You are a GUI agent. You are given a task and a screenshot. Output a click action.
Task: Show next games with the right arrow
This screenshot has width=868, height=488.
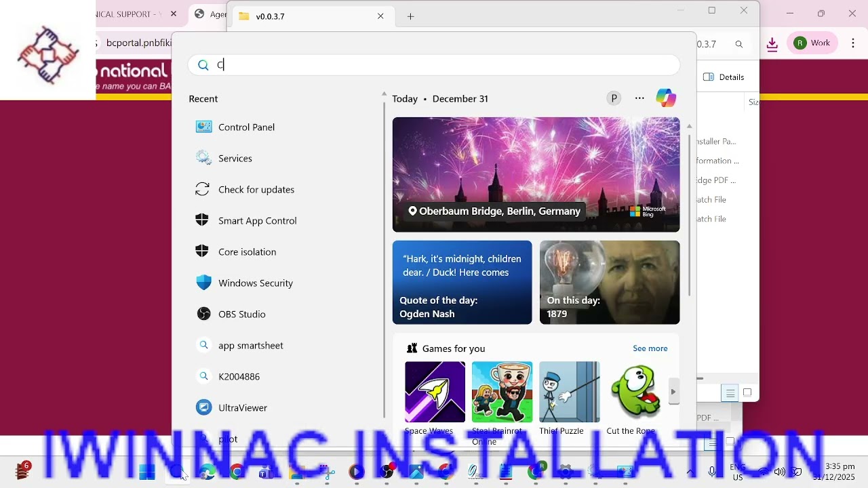click(x=673, y=392)
